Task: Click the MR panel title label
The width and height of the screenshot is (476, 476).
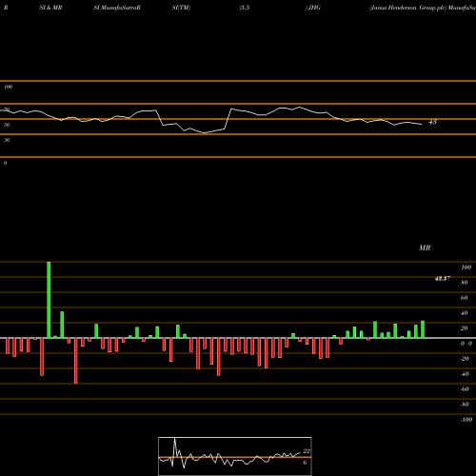Action: tap(425, 248)
